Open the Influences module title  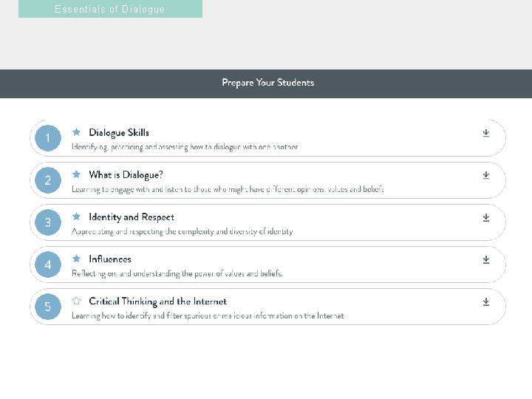pos(110,259)
